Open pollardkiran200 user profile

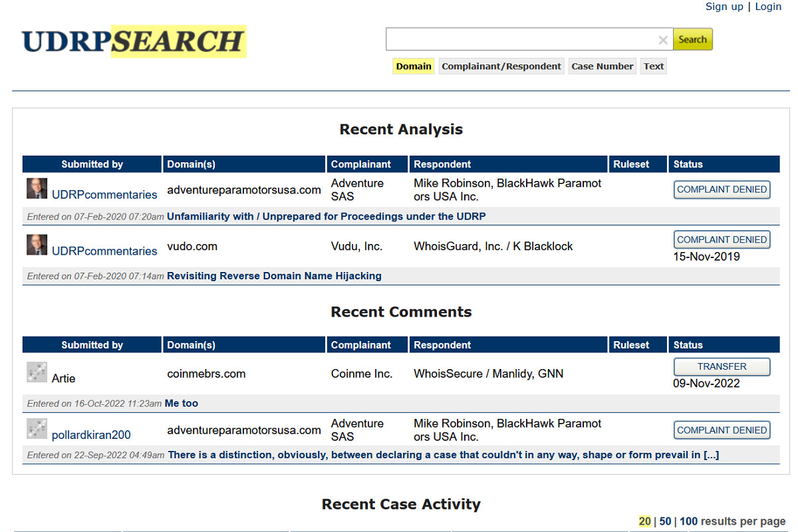click(91, 435)
